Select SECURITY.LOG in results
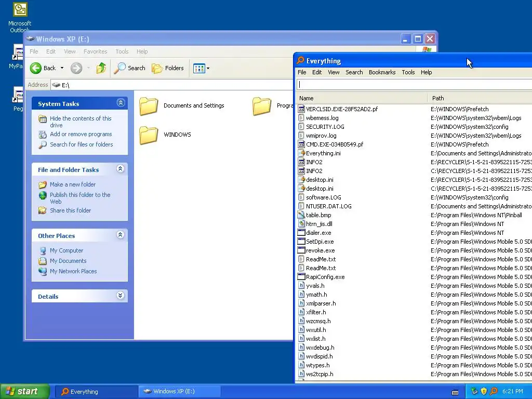The height and width of the screenshot is (399, 532). coord(325,127)
